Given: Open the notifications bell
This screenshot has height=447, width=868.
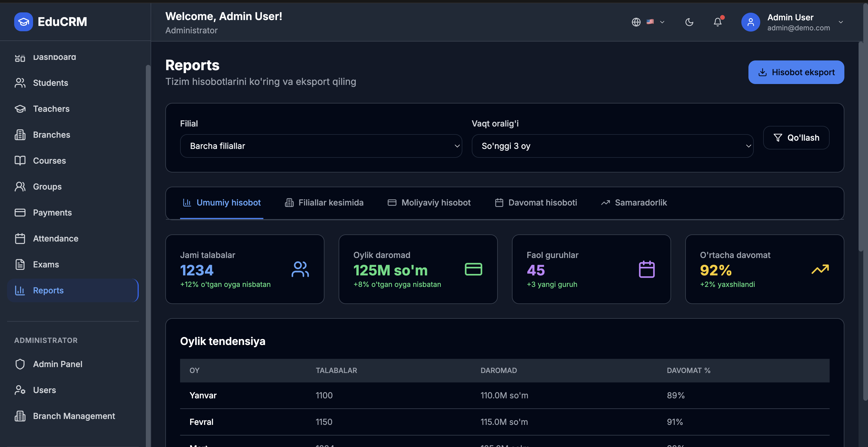Looking at the screenshot, I should tap(717, 22).
